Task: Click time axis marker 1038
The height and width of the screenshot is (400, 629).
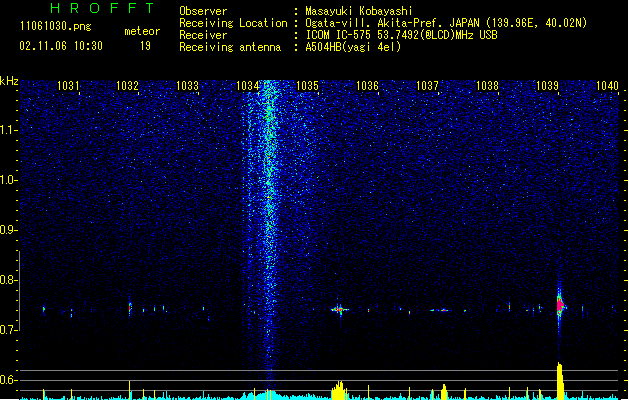Action: [x=487, y=86]
